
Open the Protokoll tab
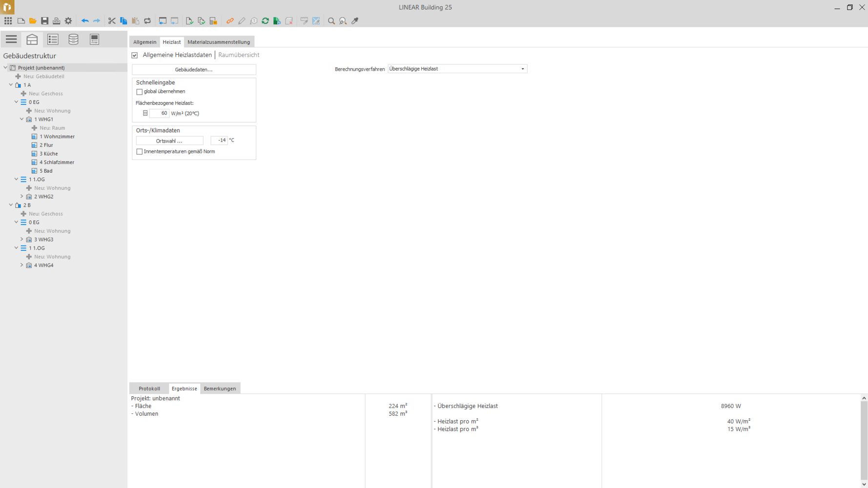[x=149, y=388]
